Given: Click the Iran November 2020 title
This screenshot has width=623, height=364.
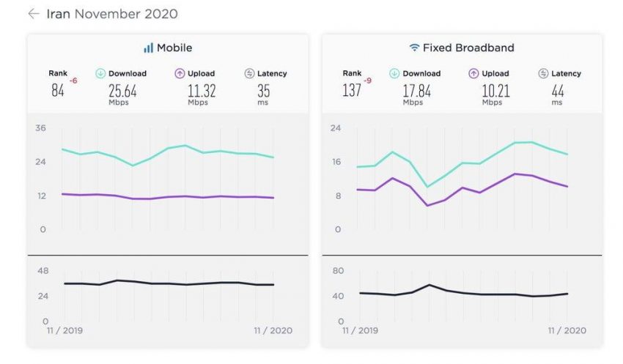Looking at the screenshot, I should 111,14.
